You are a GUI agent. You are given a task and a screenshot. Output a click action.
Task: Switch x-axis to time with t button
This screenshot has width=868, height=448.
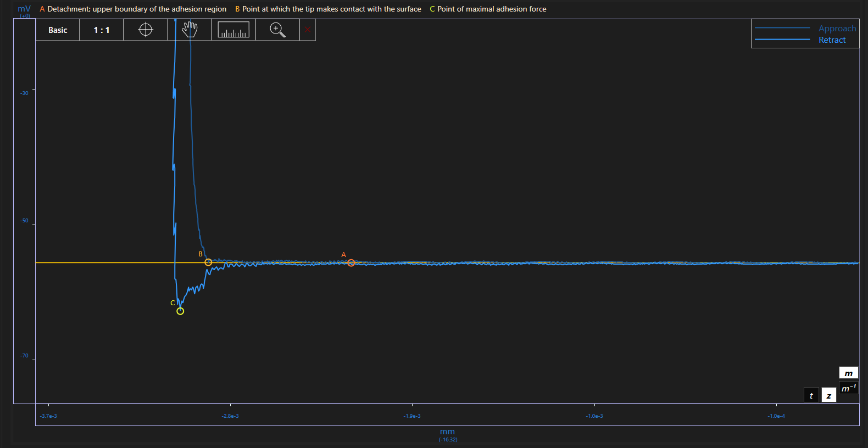click(811, 395)
